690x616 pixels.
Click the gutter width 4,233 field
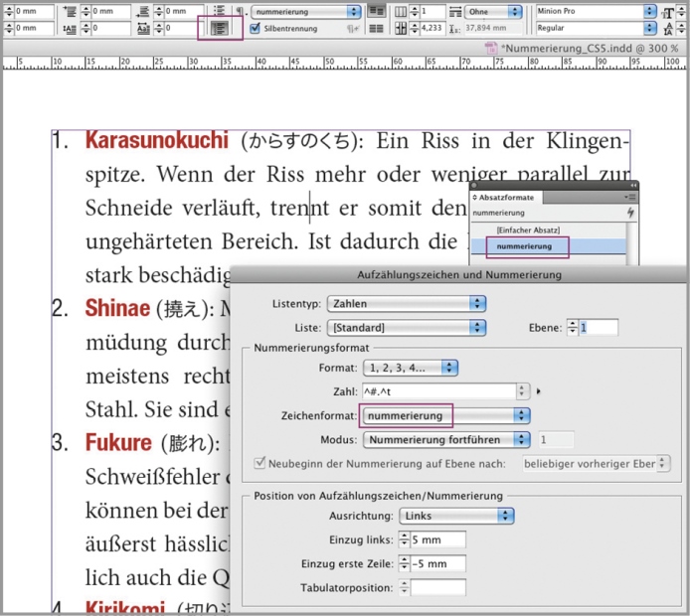(431, 29)
